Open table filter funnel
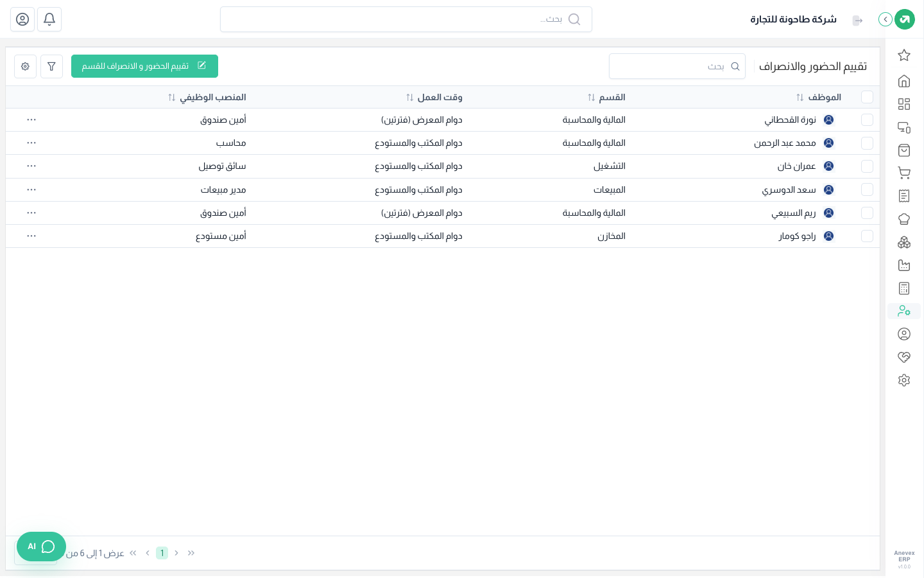The width and height of the screenshot is (924, 578). (x=51, y=66)
